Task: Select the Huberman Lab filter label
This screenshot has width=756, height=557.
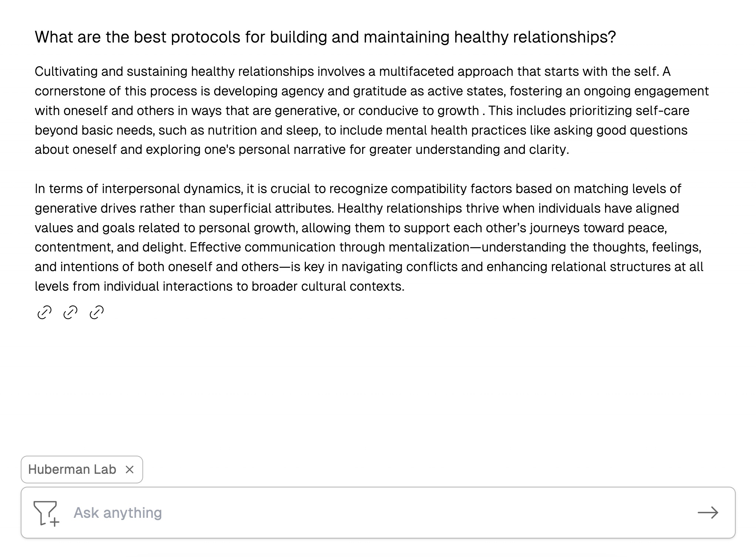Action: [72, 470]
